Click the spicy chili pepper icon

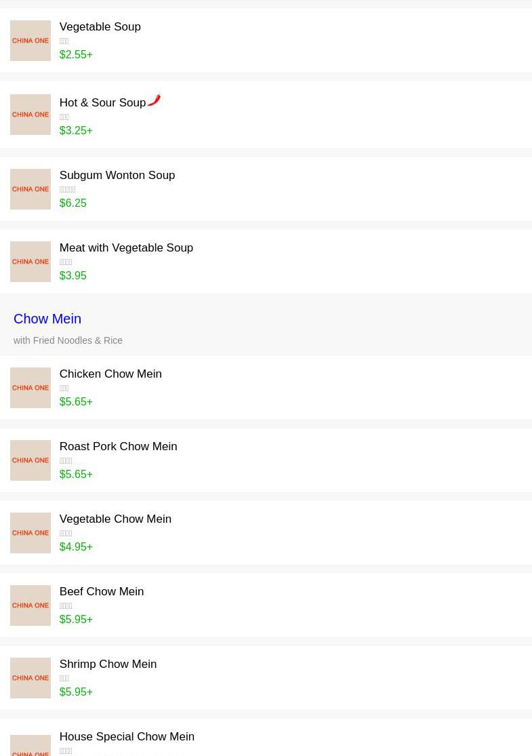point(155,100)
